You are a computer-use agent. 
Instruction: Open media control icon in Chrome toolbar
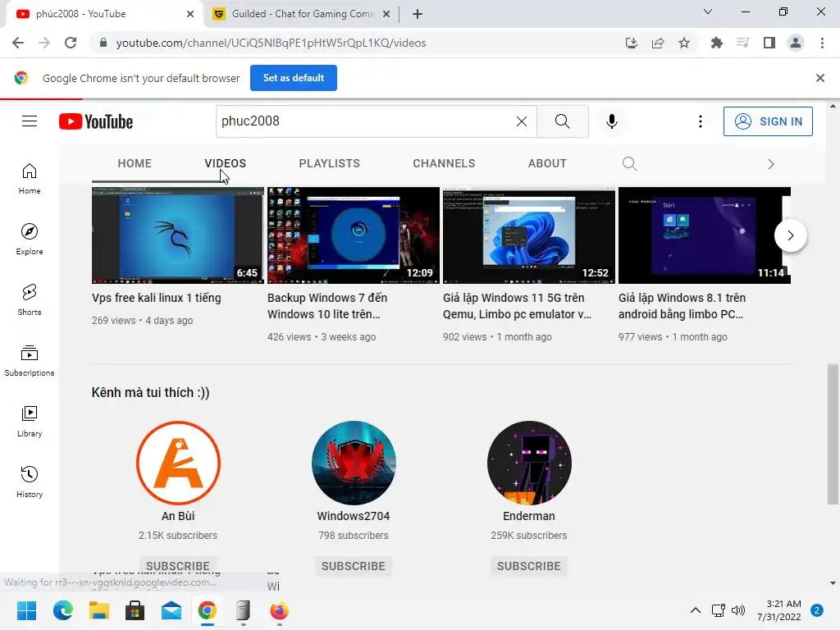[742, 43]
